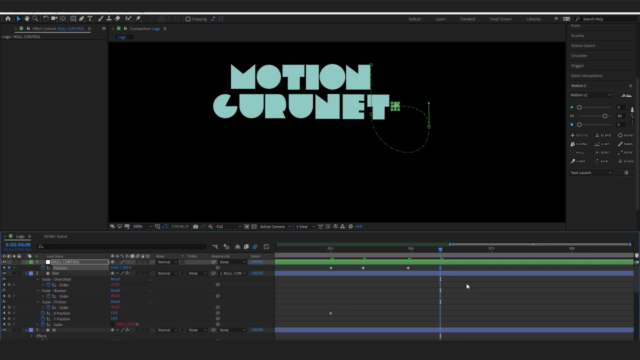Open the composition mini-flowchart in timeline
Image resolution: width=640 pixels, height=360 pixels.
click(215, 247)
